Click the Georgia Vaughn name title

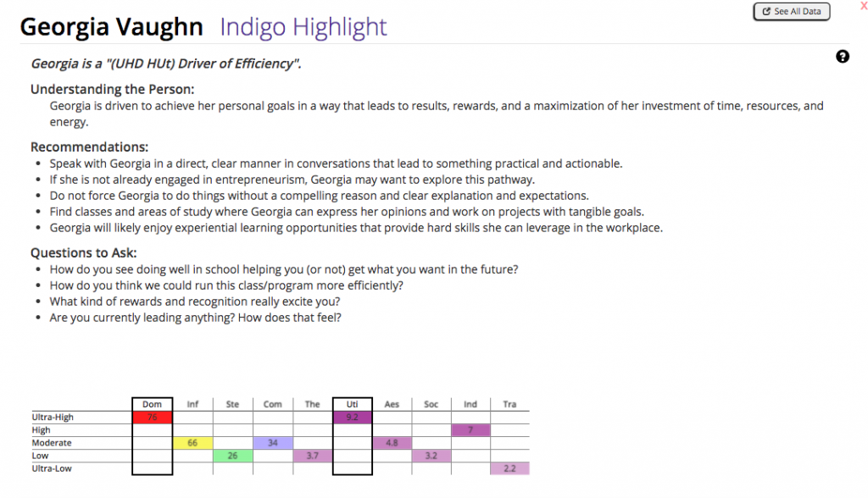pos(111,27)
